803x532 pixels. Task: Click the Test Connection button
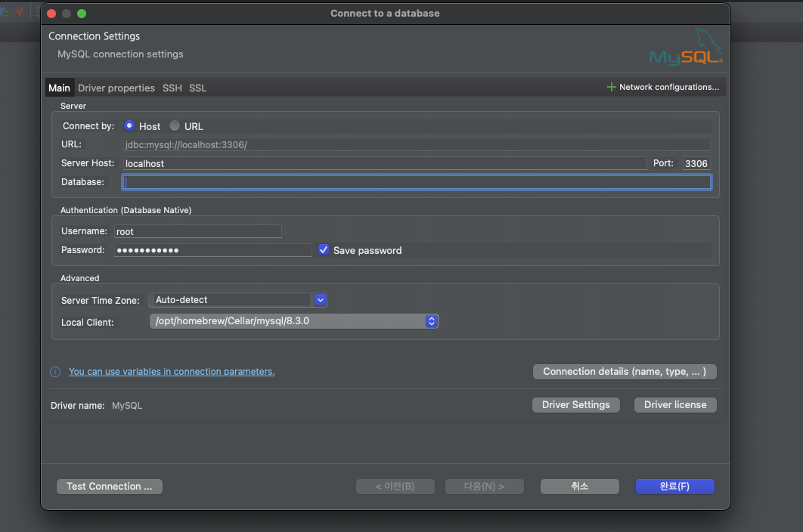110,487
